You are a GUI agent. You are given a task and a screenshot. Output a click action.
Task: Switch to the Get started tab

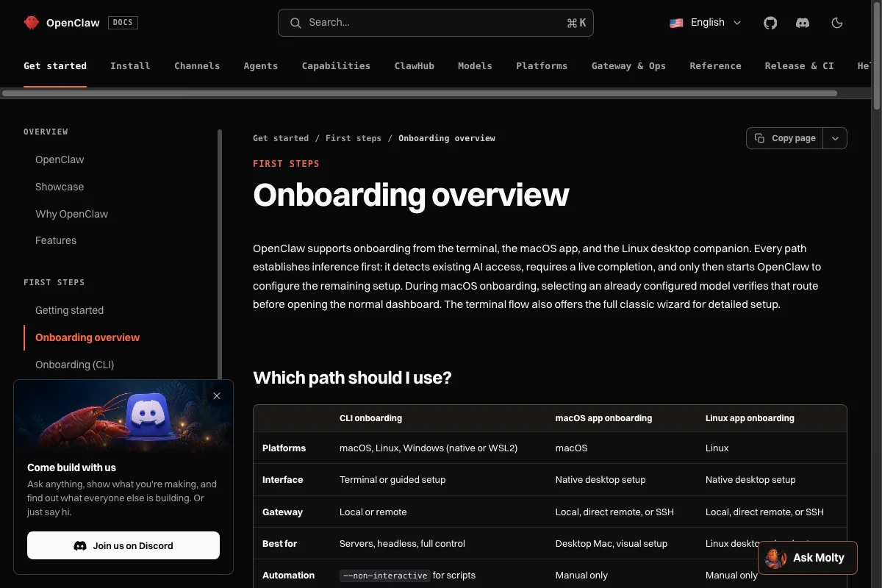55,65
